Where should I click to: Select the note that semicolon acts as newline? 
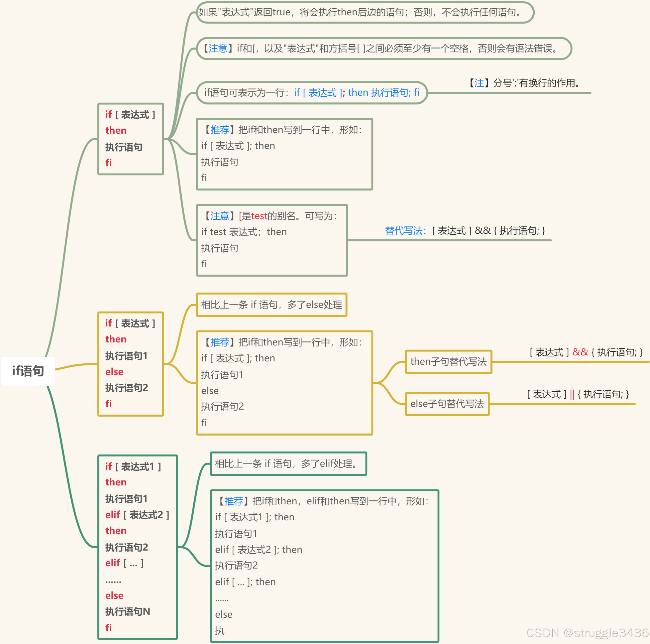tap(524, 83)
